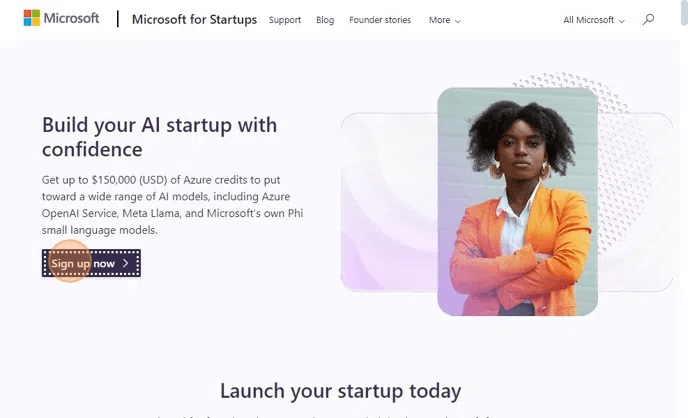This screenshot has width=688, height=418.
Task: Click the Sign up now button
Action: coord(91,263)
